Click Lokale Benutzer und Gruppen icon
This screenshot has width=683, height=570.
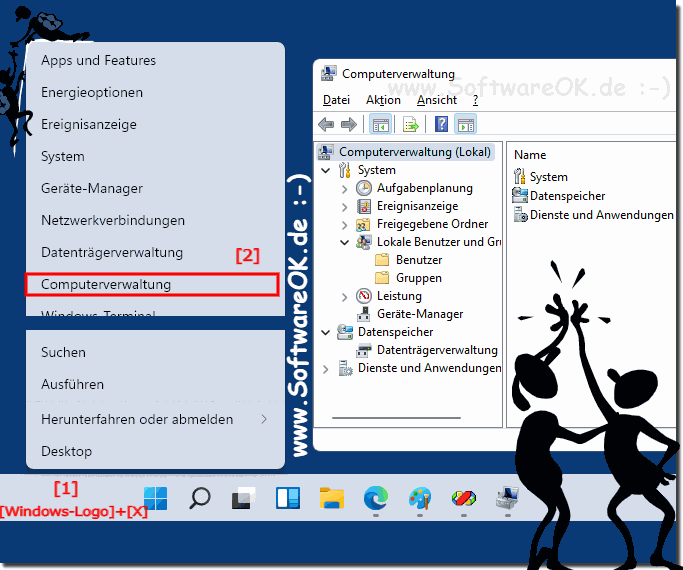click(x=364, y=242)
